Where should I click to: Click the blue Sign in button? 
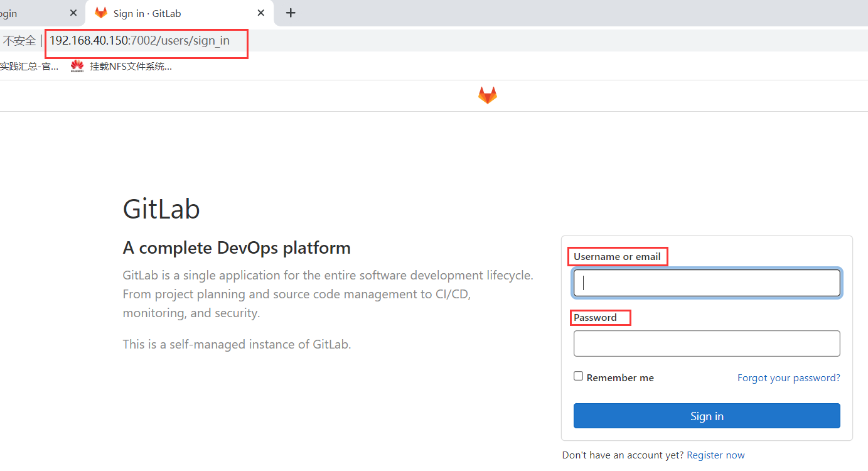click(707, 416)
